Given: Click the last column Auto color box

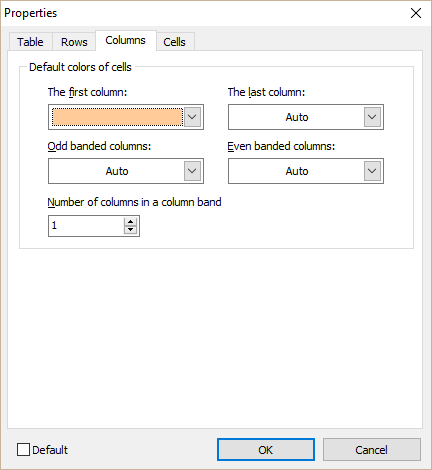Looking at the screenshot, I should [x=297, y=117].
